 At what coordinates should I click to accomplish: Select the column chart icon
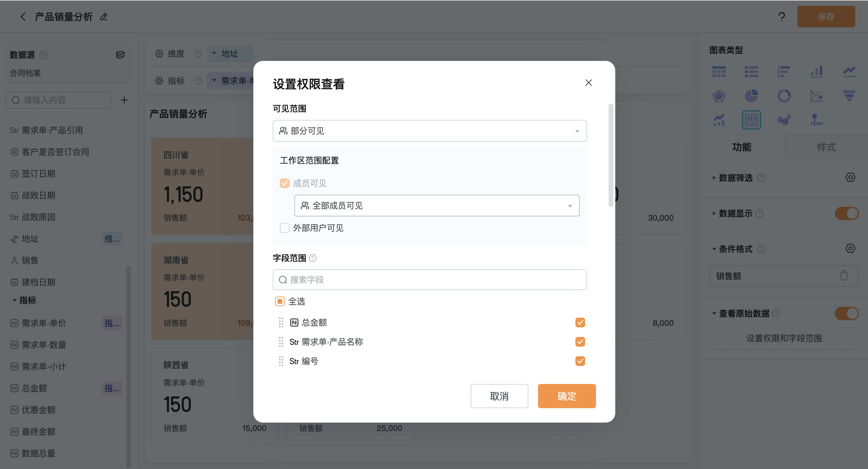[x=817, y=72]
